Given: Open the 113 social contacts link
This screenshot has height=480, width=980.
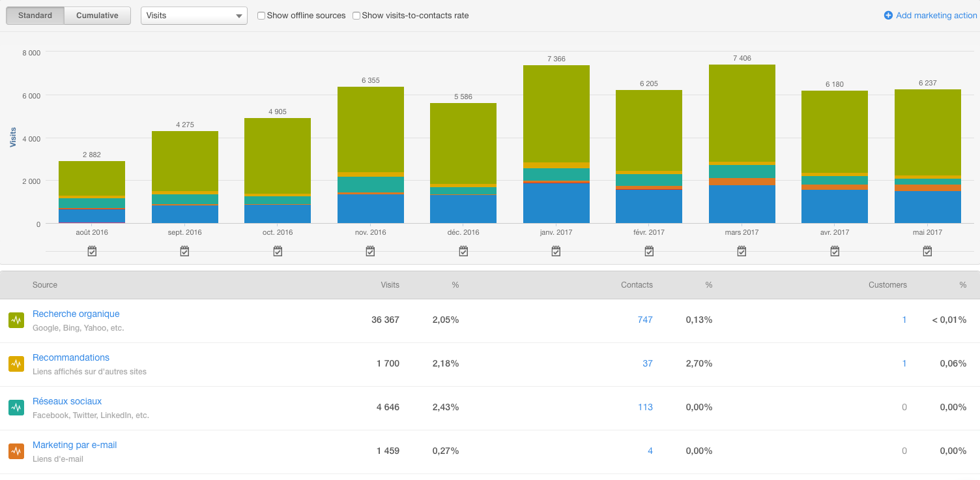Looking at the screenshot, I should [x=645, y=407].
